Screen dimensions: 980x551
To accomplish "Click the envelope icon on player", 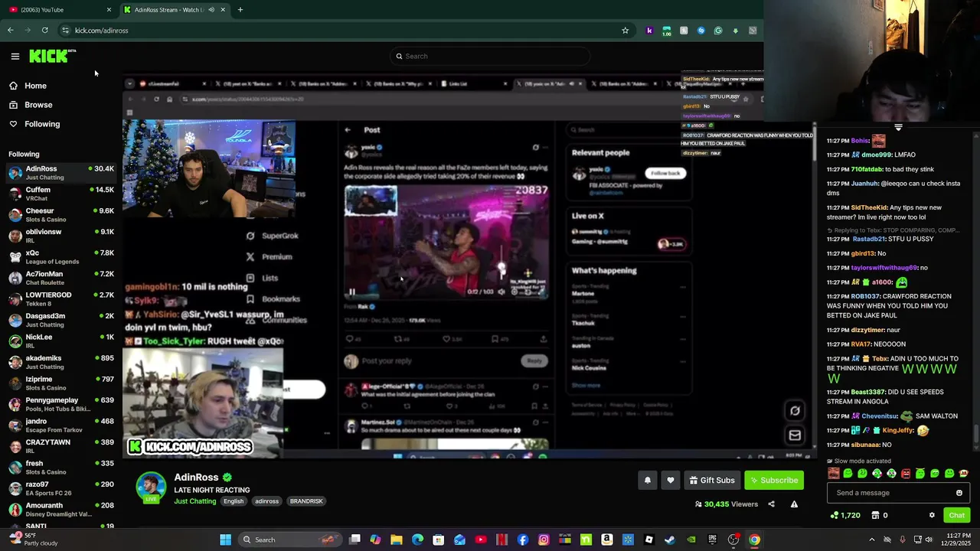I will coord(795,435).
